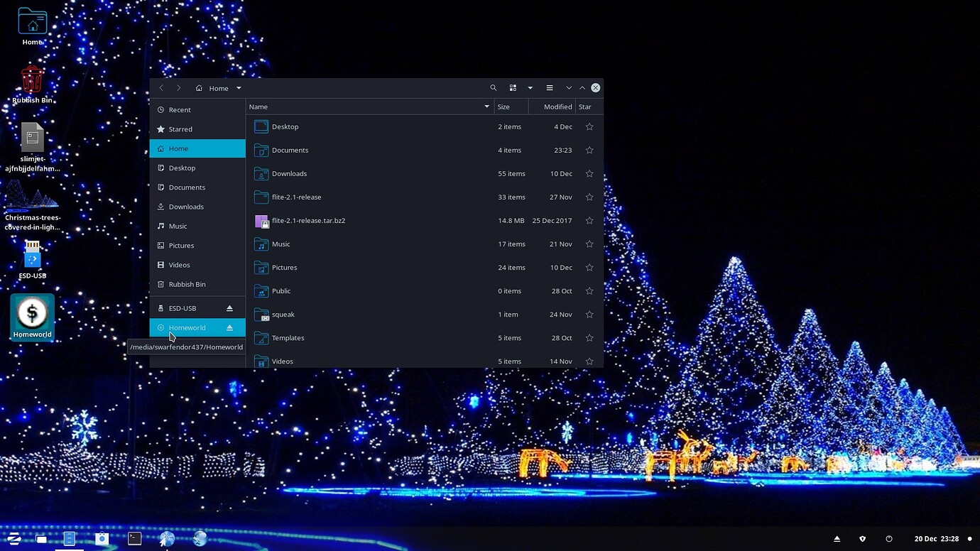This screenshot has height=551, width=980.
Task: Open the Zorin menu in the taskbar
Action: click(x=14, y=538)
